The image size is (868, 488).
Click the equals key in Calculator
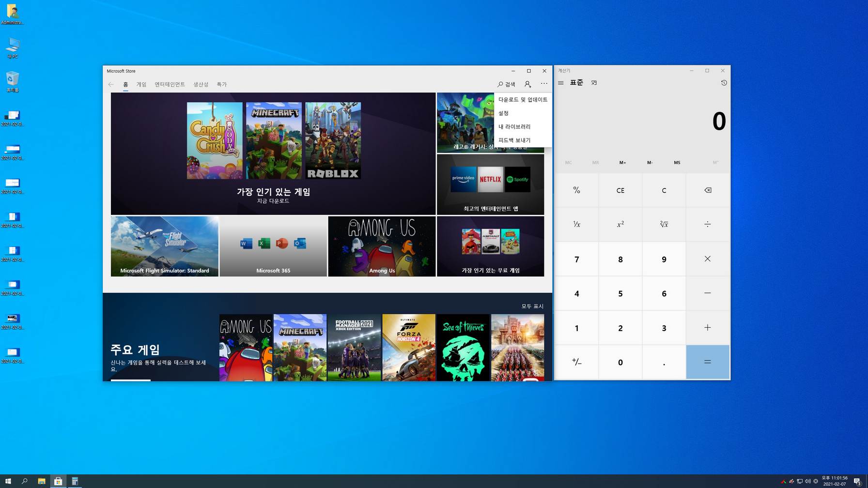click(708, 362)
